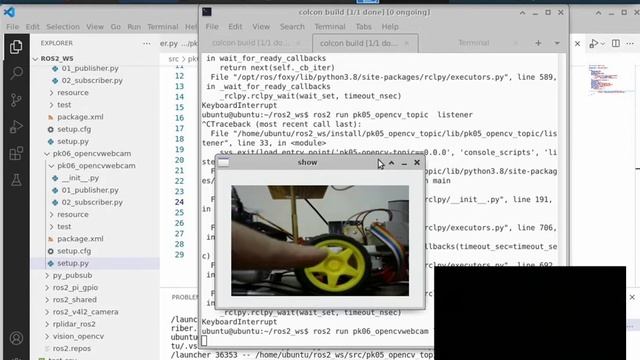Open editor more actions ellipsis
The width and height of the screenshot is (640, 360).
click(630, 43)
